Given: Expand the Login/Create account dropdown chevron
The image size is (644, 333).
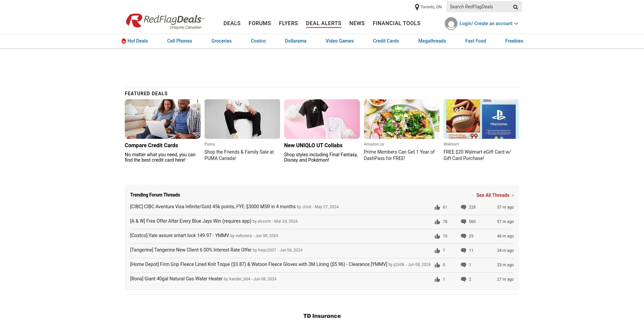Looking at the screenshot, I should pyautogui.click(x=516, y=23).
